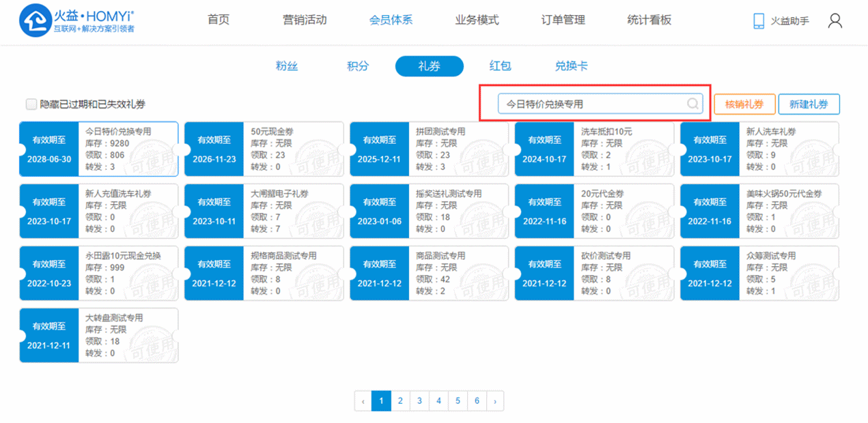Click the HOMYi house logo
868x423 pixels.
point(34,20)
